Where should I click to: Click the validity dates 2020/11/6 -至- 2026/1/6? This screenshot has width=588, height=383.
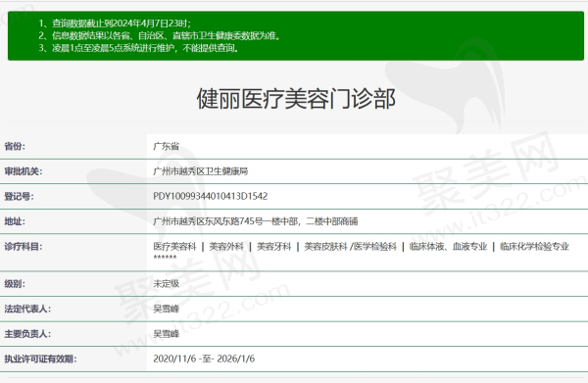click(x=204, y=359)
